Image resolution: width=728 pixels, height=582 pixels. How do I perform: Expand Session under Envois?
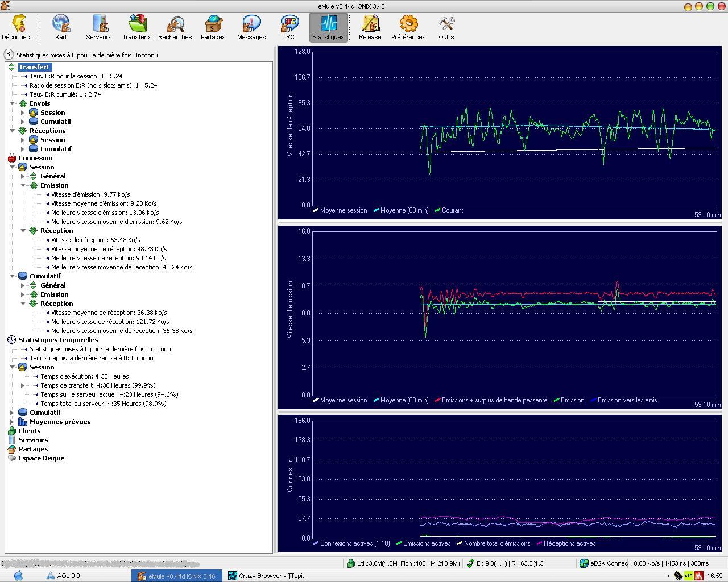tap(23, 113)
